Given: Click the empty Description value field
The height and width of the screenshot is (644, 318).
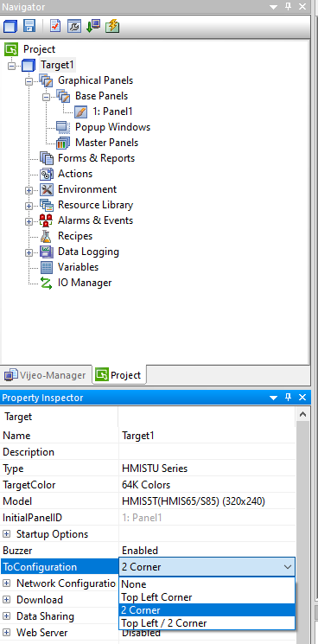Looking at the screenshot, I should tap(207, 452).
